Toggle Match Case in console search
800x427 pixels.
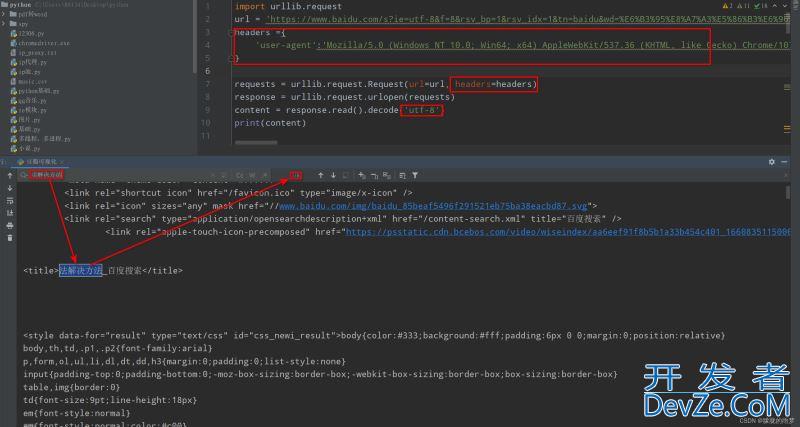239,175
